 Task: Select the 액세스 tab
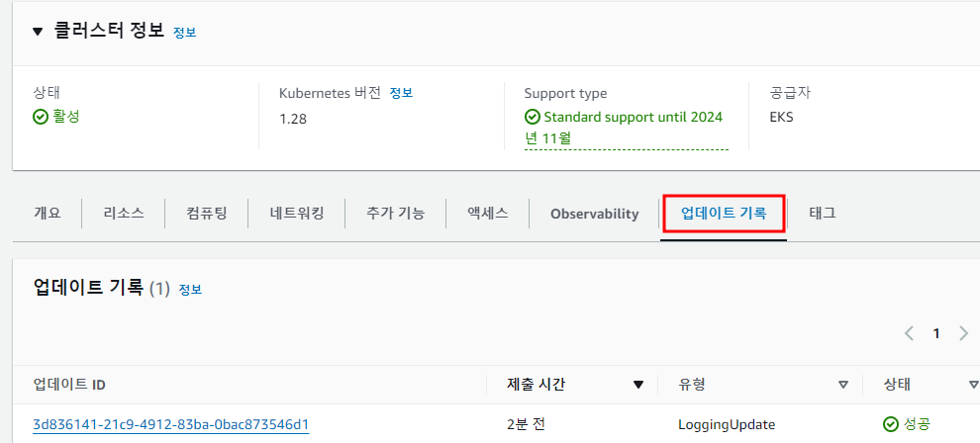(x=487, y=214)
